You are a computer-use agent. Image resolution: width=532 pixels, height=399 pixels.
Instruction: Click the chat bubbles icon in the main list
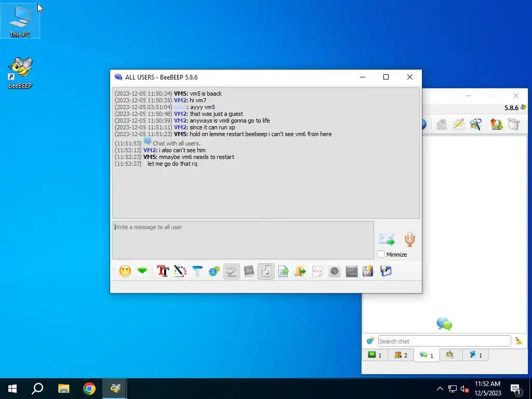(x=444, y=324)
